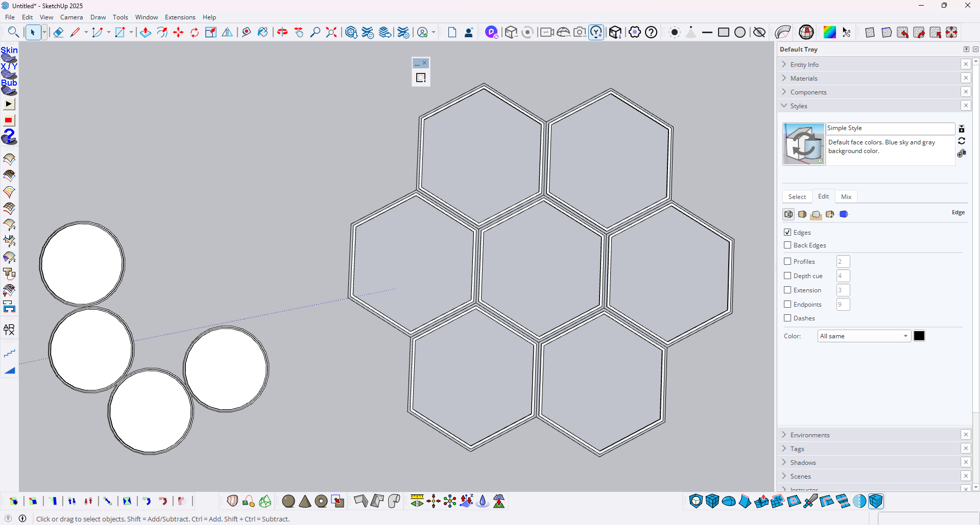The width and height of the screenshot is (980, 525).
Task: Click the X/Y tool icon
Action: click(9, 71)
